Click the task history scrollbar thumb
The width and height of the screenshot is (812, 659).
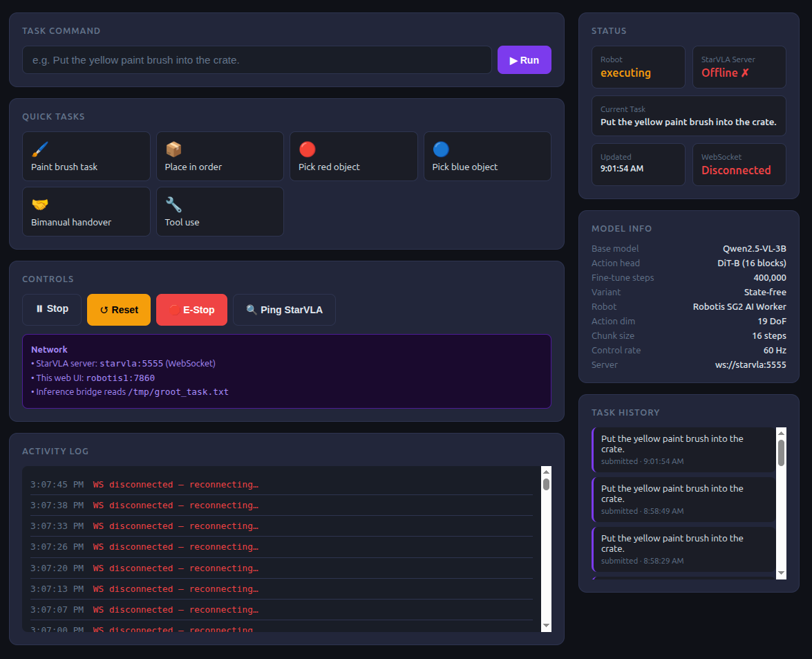[781, 453]
